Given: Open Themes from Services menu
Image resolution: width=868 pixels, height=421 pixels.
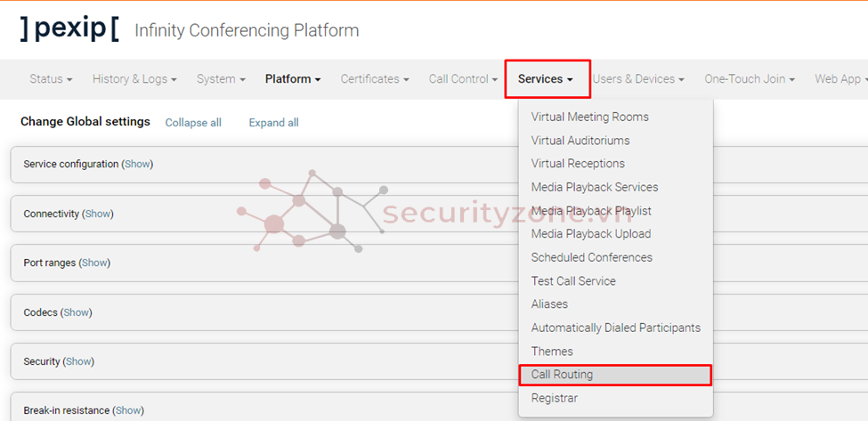Looking at the screenshot, I should pos(552,352).
